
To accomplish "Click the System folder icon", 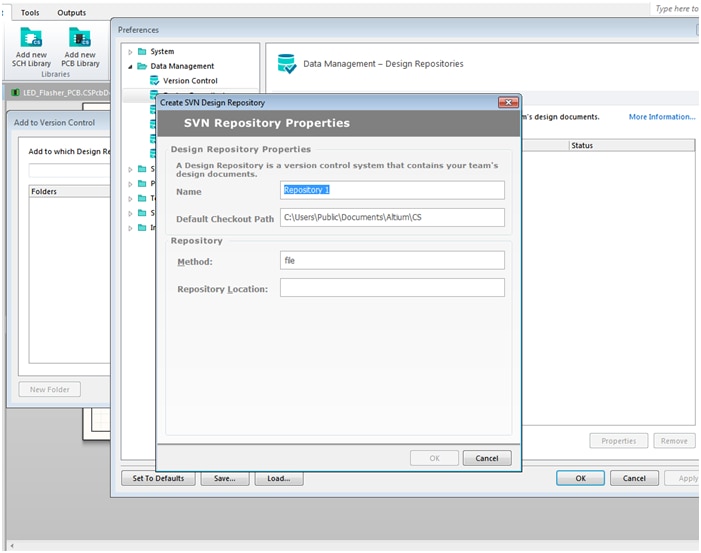I will pos(142,51).
